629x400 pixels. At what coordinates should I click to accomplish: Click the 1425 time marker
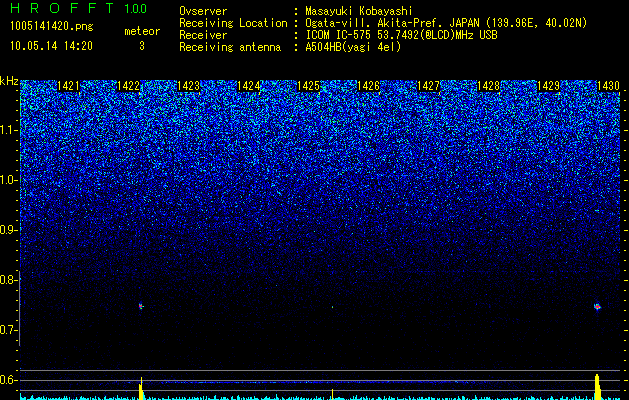(x=308, y=86)
